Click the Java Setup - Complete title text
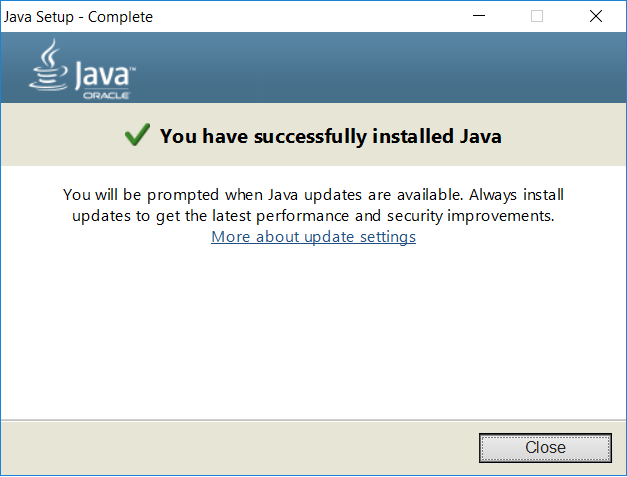This screenshot has height=477, width=627. tap(78, 17)
